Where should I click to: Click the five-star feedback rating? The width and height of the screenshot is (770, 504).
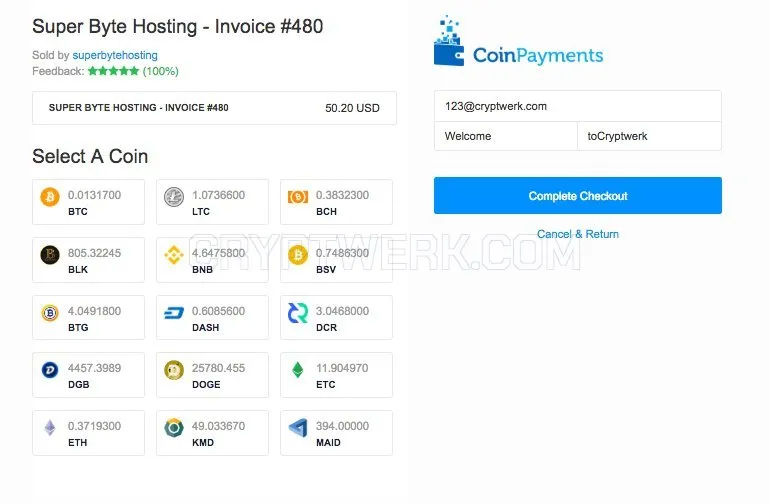[x=113, y=71]
